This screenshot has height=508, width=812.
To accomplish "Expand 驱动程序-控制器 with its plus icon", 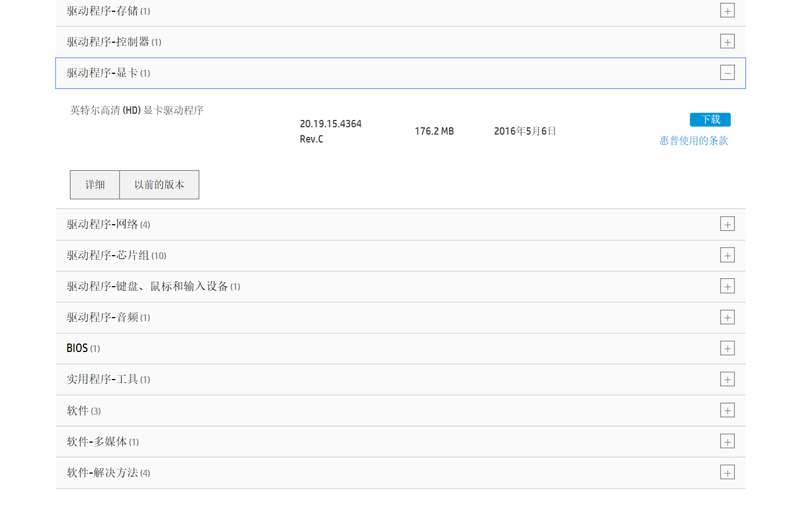I will pos(727,42).
